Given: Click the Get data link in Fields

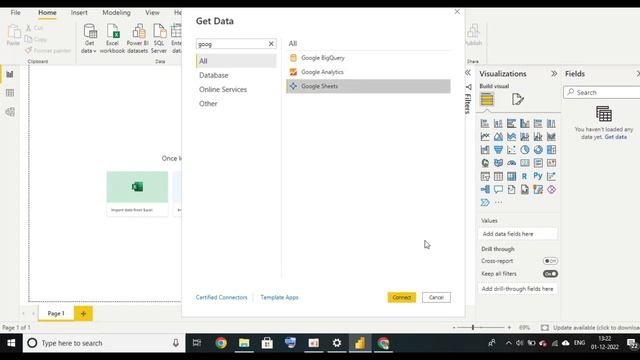Looking at the screenshot, I should [616, 137].
